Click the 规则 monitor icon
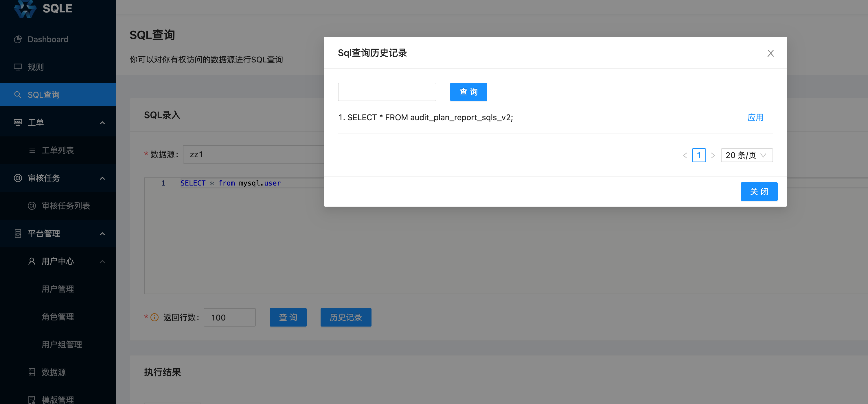 pyautogui.click(x=18, y=67)
